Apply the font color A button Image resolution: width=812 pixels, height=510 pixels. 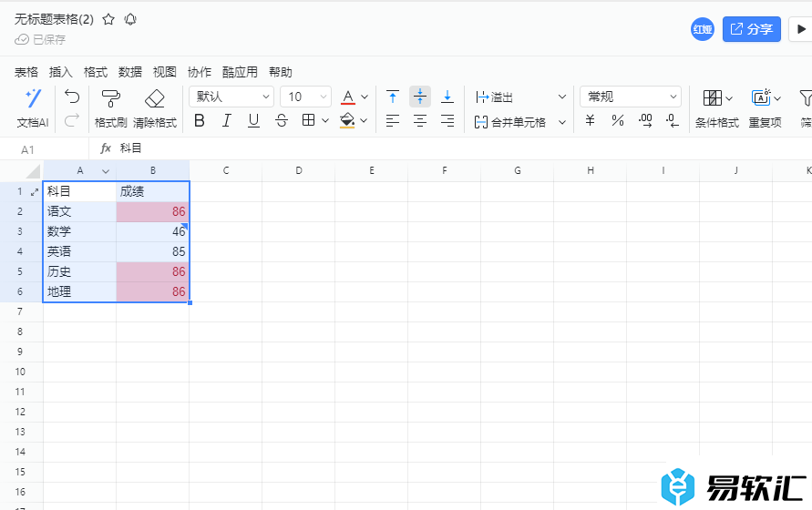[x=348, y=97]
